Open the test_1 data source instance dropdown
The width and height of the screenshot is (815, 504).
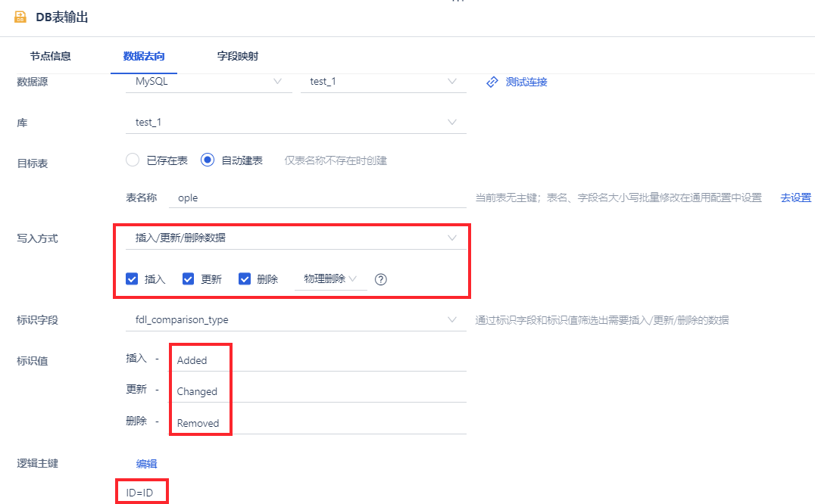(383, 82)
